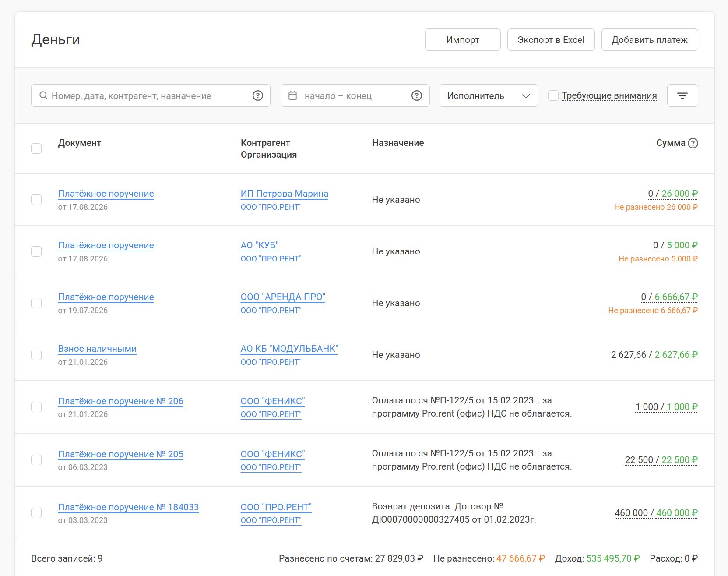Click the Импорт button
This screenshot has height=576, width=728.
tap(463, 40)
